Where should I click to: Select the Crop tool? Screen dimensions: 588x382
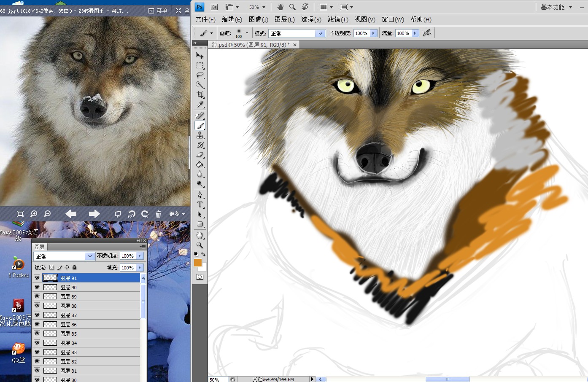coord(200,95)
